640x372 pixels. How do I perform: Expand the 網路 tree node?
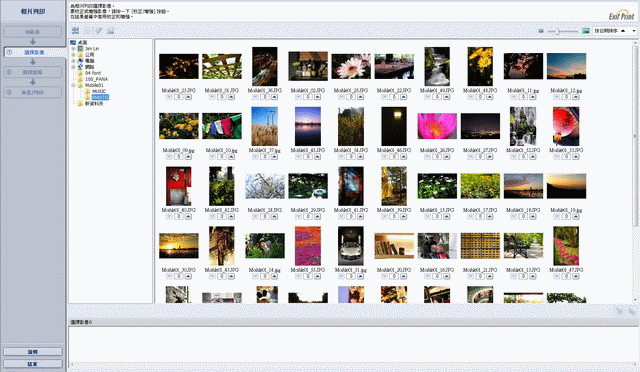click(73, 67)
